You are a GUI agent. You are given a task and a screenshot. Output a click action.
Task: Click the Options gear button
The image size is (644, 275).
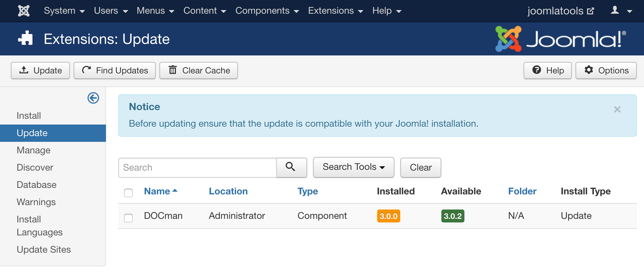pos(606,71)
